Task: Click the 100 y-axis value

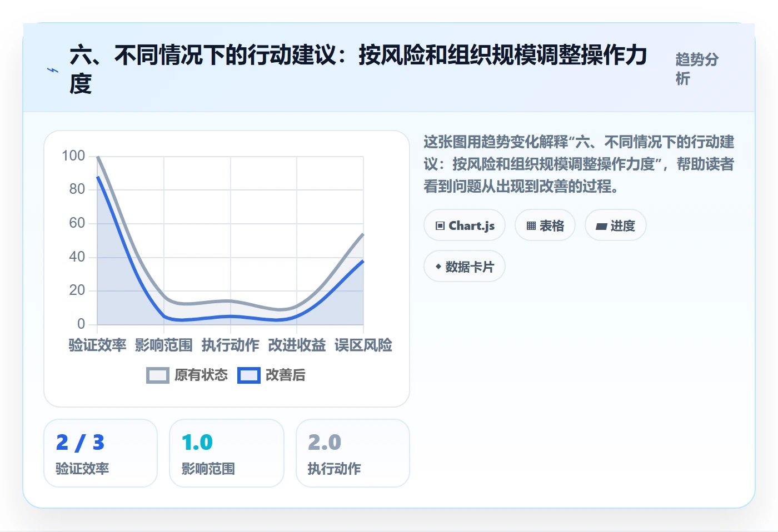Action: tap(73, 155)
